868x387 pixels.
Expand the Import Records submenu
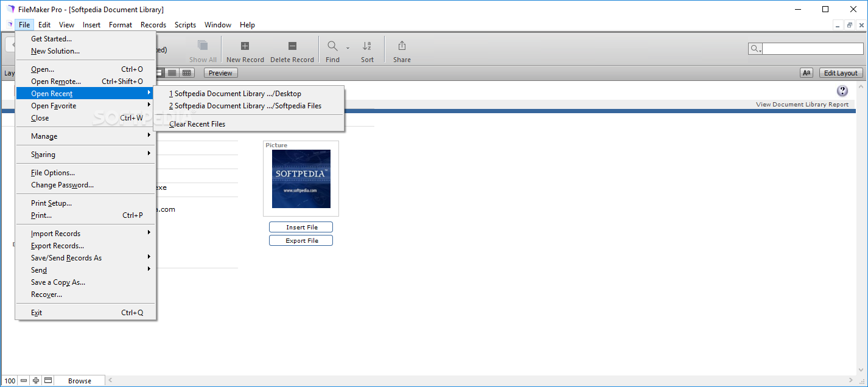(85, 234)
